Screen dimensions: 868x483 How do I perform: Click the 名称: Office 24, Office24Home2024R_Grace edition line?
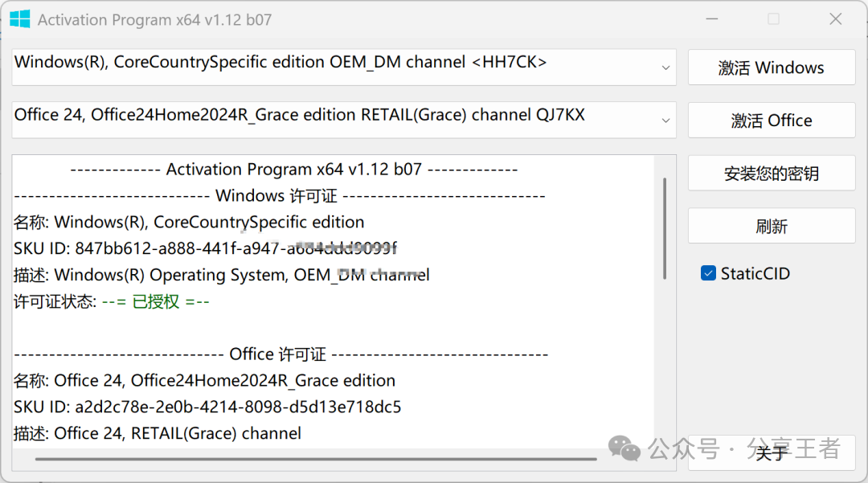pyautogui.click(x=204, y=381)
